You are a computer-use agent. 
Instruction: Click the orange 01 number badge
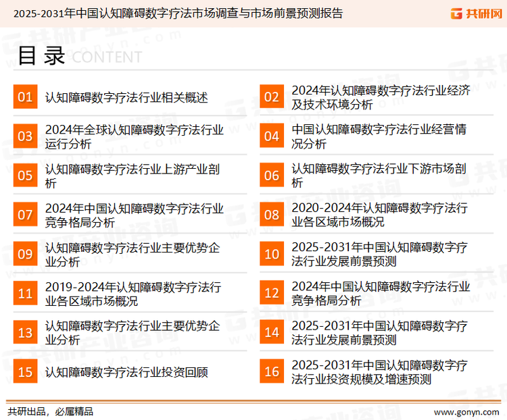[x=25, y=97]
